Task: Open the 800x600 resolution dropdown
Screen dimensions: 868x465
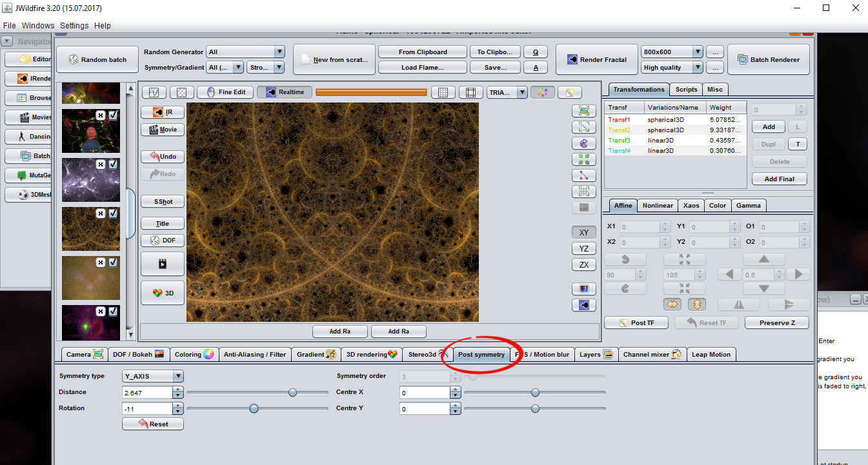Action: pos(672,52)
